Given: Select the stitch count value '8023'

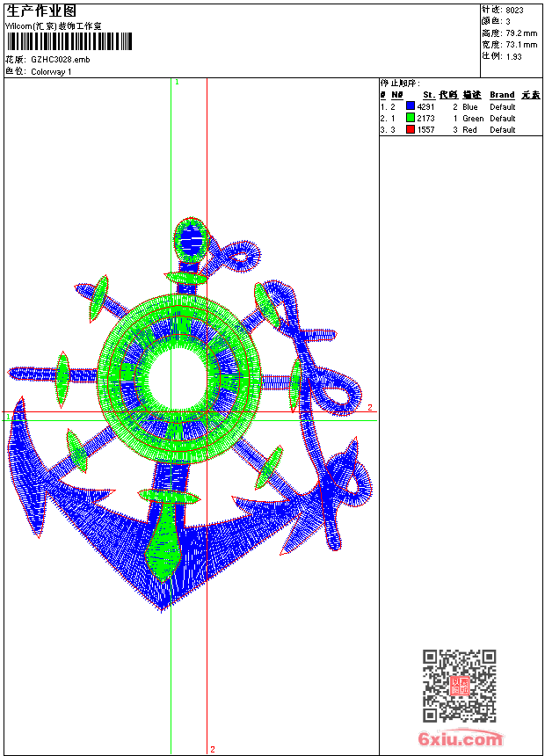Looking at the screenshot, I should coord(514,11).
